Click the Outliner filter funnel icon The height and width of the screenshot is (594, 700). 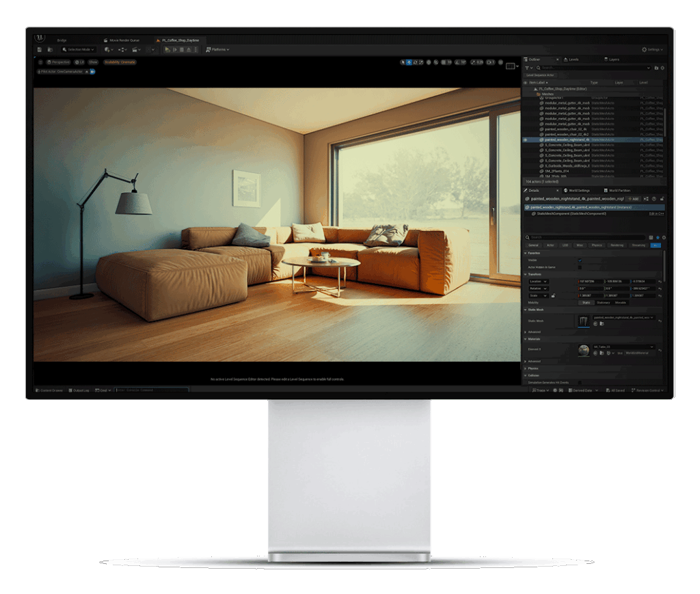[x=527, y=68]
